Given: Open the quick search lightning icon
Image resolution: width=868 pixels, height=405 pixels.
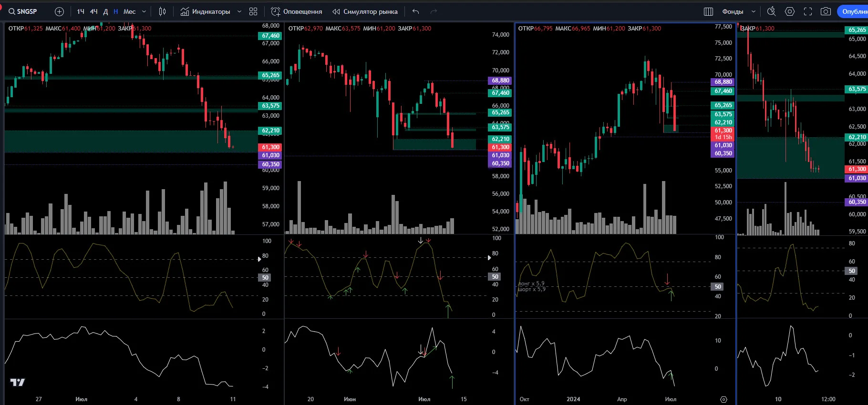Looking at the screenshot, I should click(x=772, y=11).
